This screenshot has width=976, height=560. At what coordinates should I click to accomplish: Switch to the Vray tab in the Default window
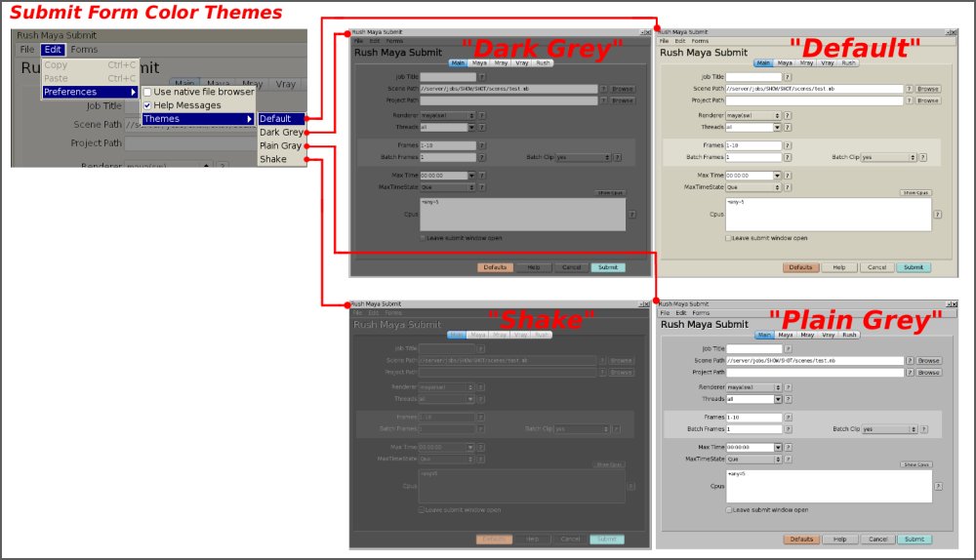[x=828, y=62]
